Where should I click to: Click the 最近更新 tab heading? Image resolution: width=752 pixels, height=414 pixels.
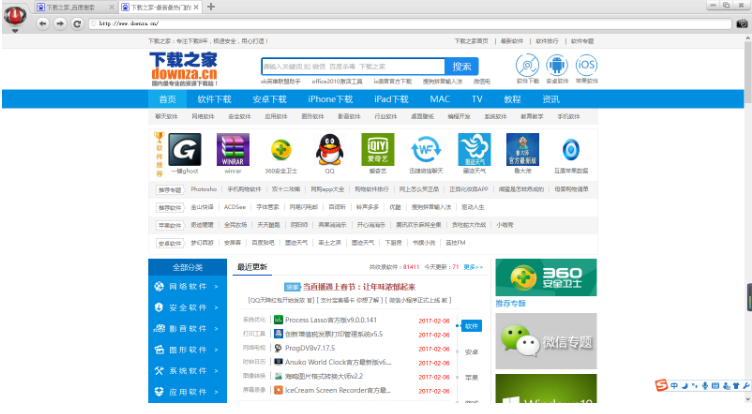pyautogui.click(x=252, y=267)
